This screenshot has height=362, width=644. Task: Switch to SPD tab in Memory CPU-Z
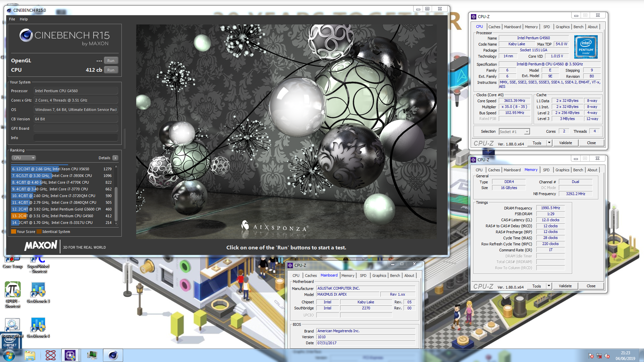click(546, 170)
